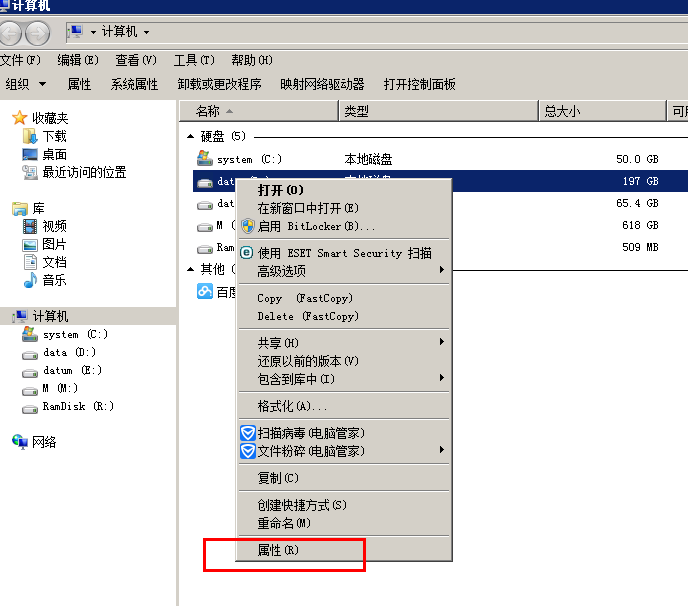The width and height of the screenshot is (688, 606).
Task: Click the Videos library icon
Action: pos(30,226)
